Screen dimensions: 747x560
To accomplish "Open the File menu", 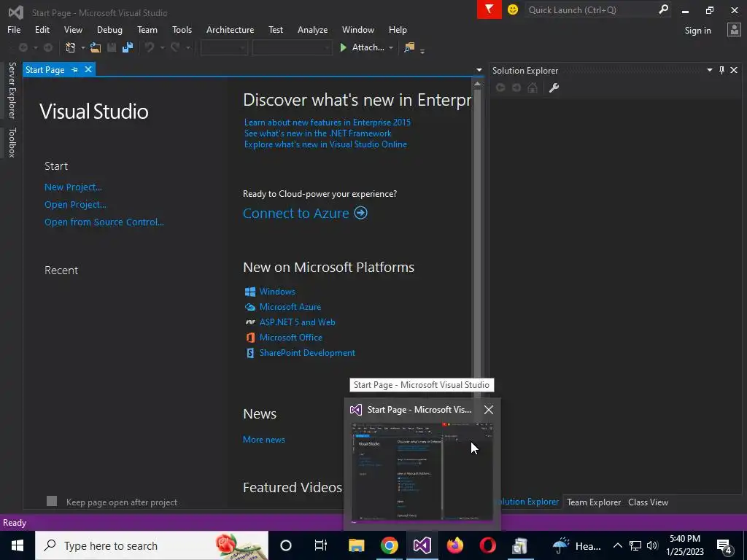I will click(14, 29).
